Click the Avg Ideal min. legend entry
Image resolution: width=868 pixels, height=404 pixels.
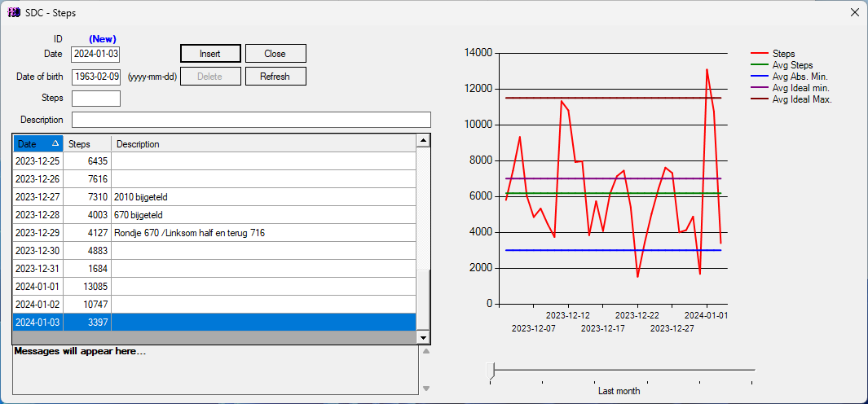(x=800, y=88)
